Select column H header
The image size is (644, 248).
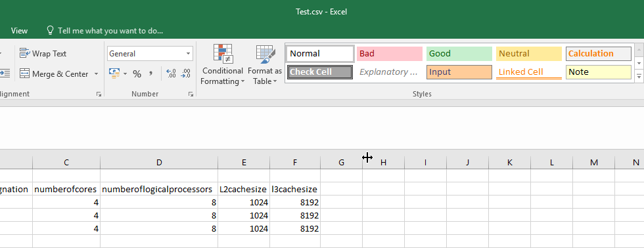[x=383, y=162]
